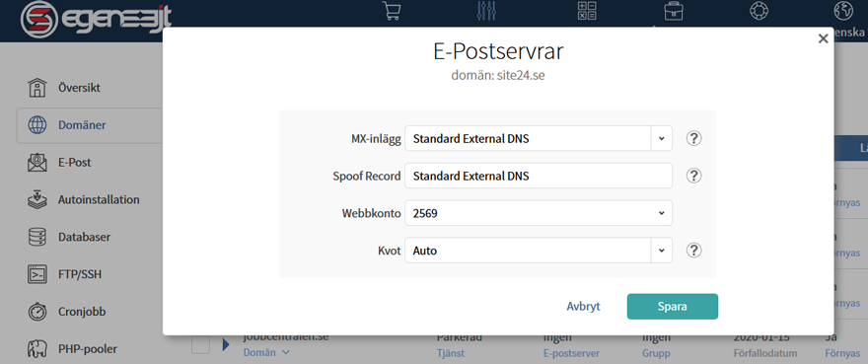Click the Databaser cylinder icon
This screenshot has width=868, height=364.
click(37, 237)
